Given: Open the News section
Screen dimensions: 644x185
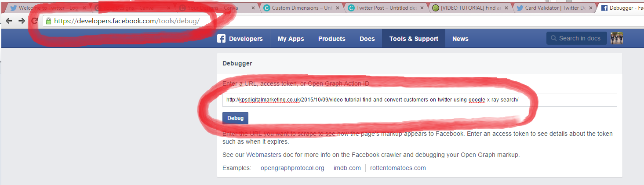Looking at the screenshot, I should [x=460, y=39].
